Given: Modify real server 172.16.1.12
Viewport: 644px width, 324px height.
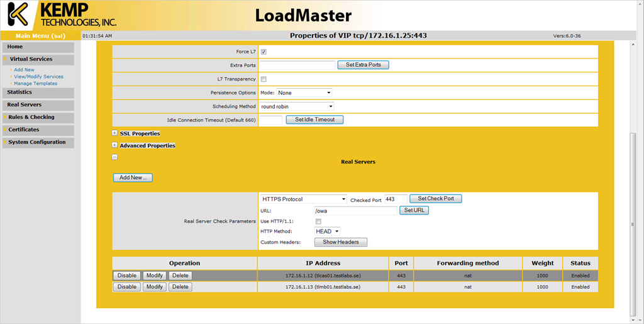Looking at the screenshot, I should [155, 276].
